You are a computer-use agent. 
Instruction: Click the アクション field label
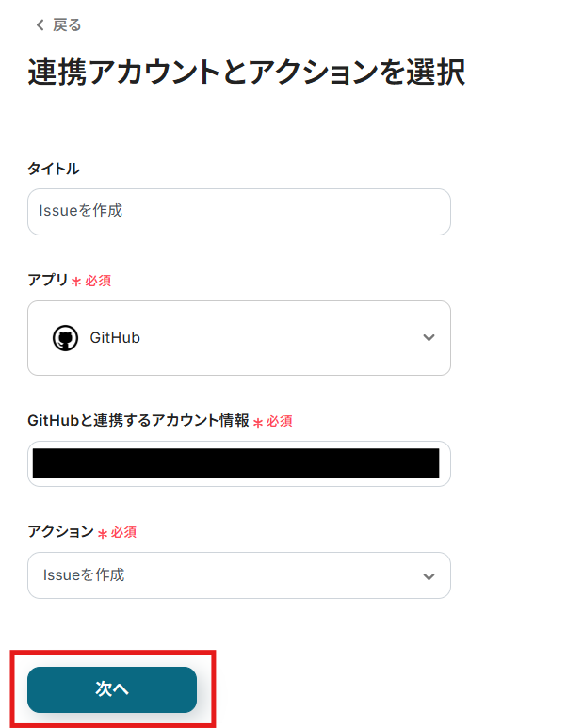pos(60,532)
